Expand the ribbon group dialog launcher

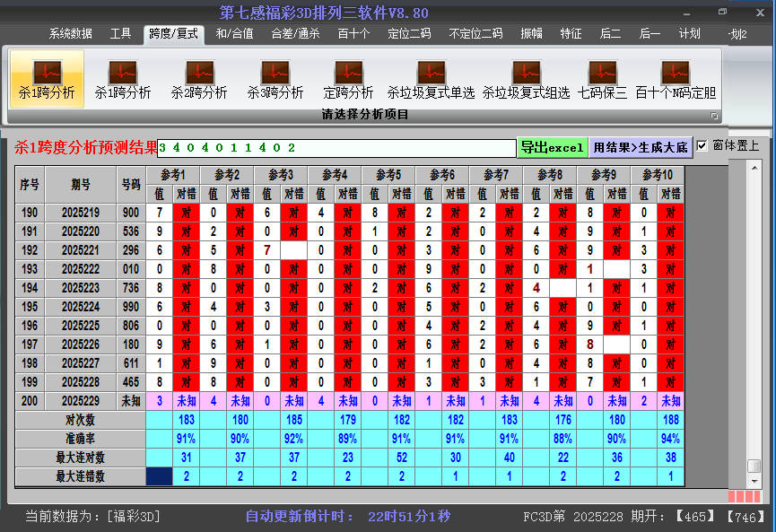(x=714, y=116)
